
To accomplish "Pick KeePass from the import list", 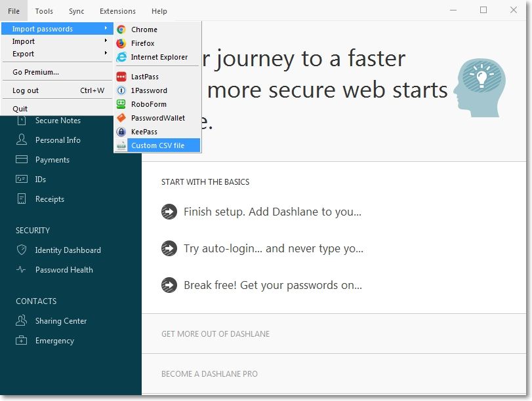I will pos(157,132).
